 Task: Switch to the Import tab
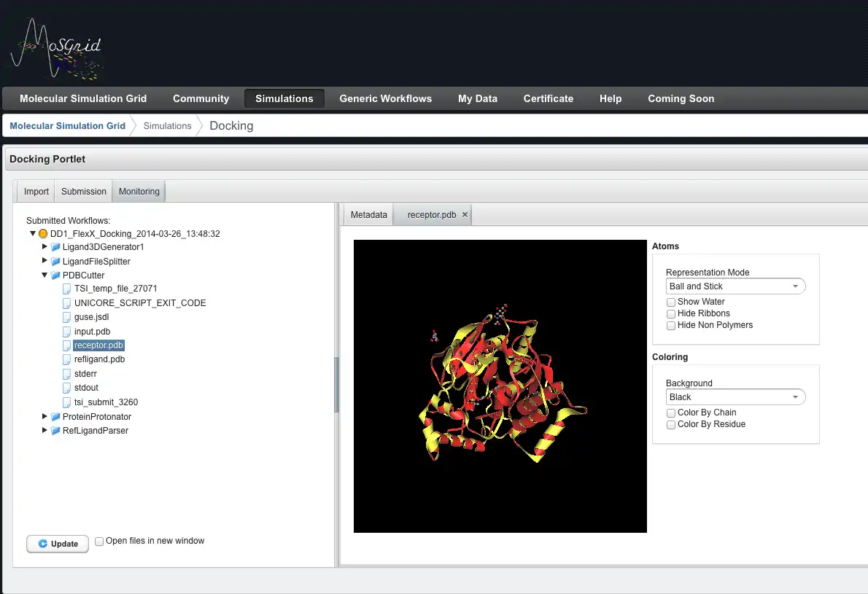[36, 192]
